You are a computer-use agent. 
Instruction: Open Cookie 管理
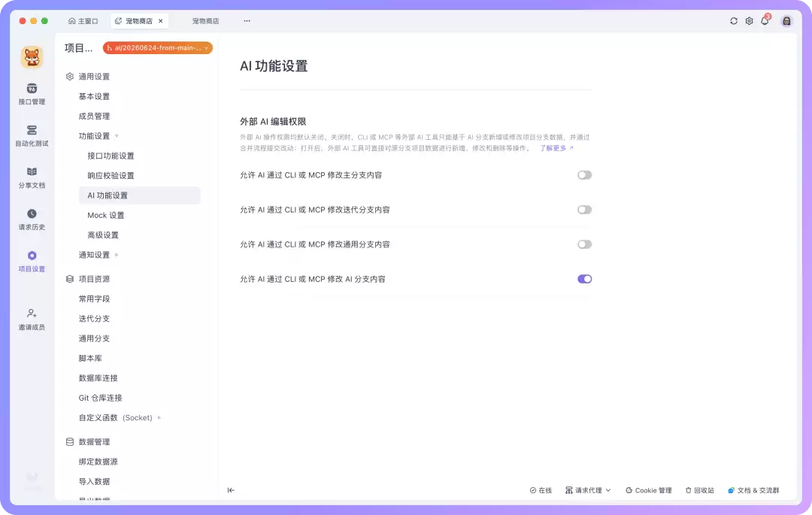pos(648,490)
